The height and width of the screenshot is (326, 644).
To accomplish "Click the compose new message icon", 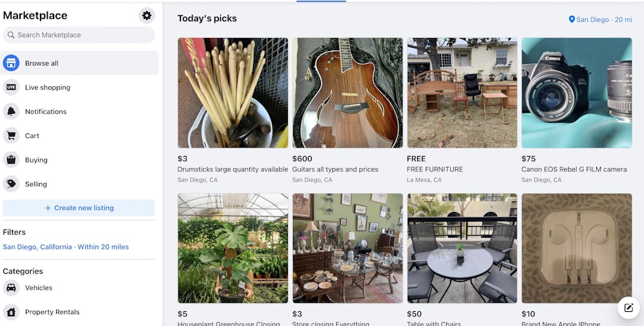I will click(629, 308).
